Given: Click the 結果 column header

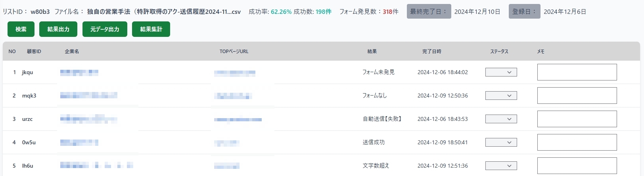Looking at the screenshot, I should coord(372,52).
